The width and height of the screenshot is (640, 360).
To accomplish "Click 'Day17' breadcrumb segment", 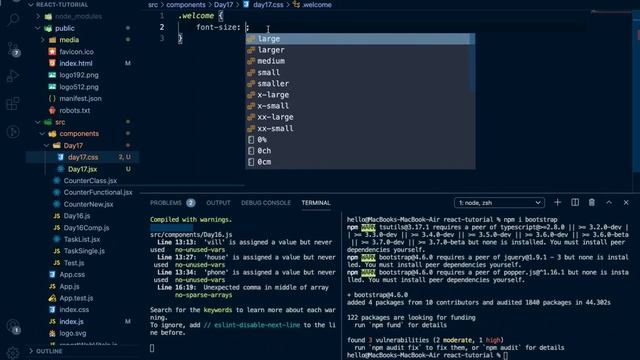I will point(224,5).
